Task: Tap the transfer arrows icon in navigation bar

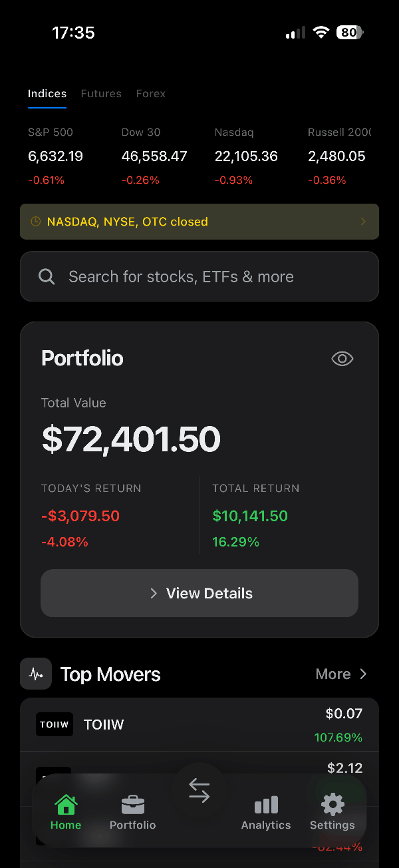Action: [x=199, y=789]
